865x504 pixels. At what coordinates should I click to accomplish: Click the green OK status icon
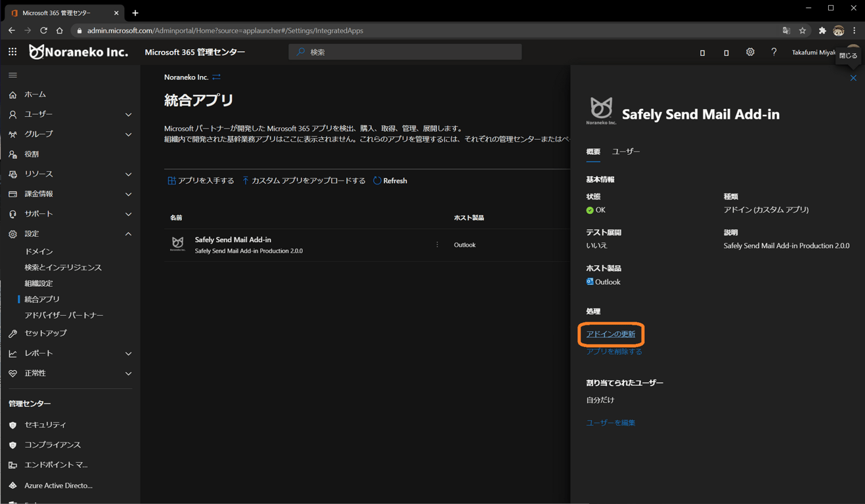click(590, 210)
